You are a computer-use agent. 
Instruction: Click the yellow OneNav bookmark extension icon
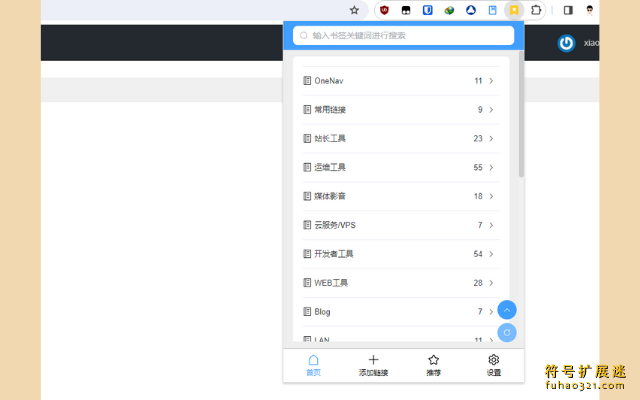coord(514,10)
